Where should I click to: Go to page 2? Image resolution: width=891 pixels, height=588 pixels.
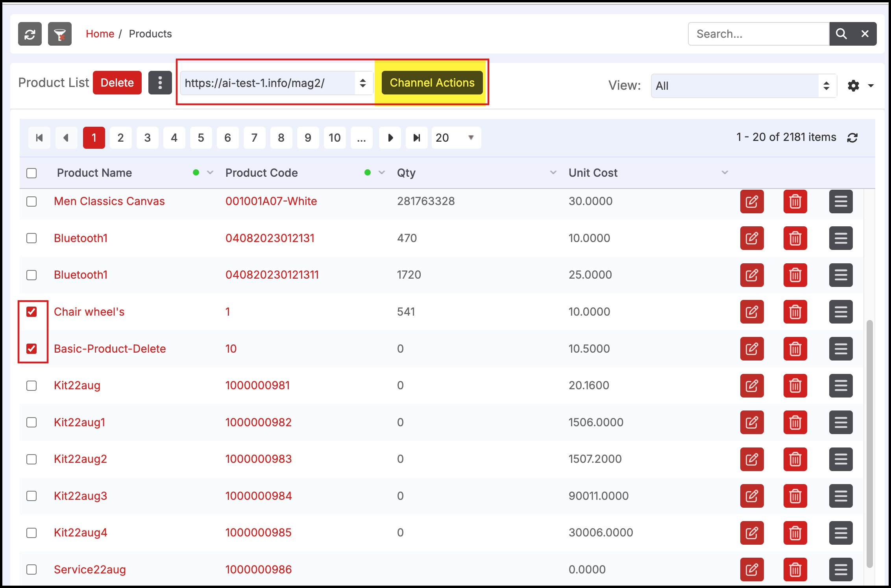pyautogui.click(x=120, y=138)
